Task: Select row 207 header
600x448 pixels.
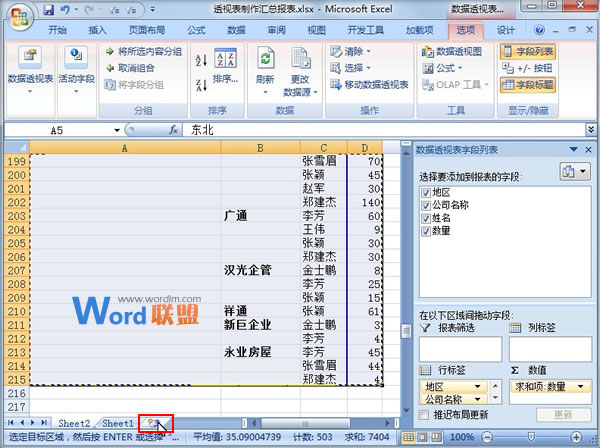Action: (17, 270)
